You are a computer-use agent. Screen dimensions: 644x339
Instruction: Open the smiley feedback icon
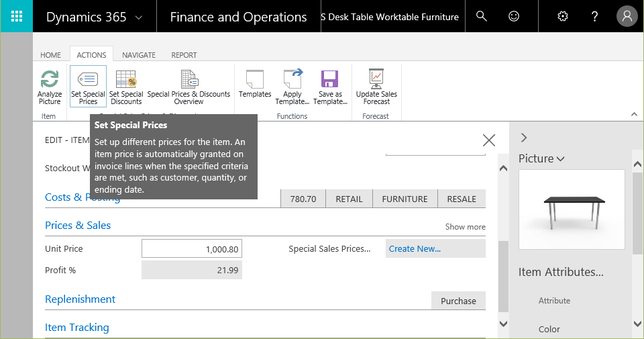tap(514, 16)
